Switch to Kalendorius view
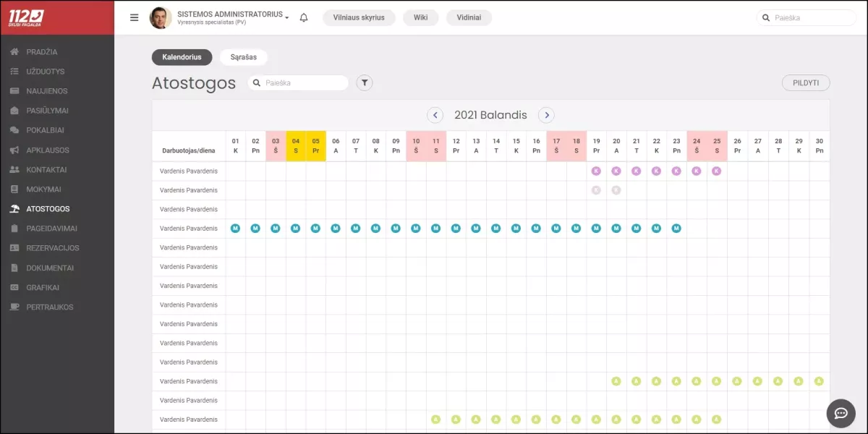This screenshot has width=868, height=434. (x=182, y=57)
